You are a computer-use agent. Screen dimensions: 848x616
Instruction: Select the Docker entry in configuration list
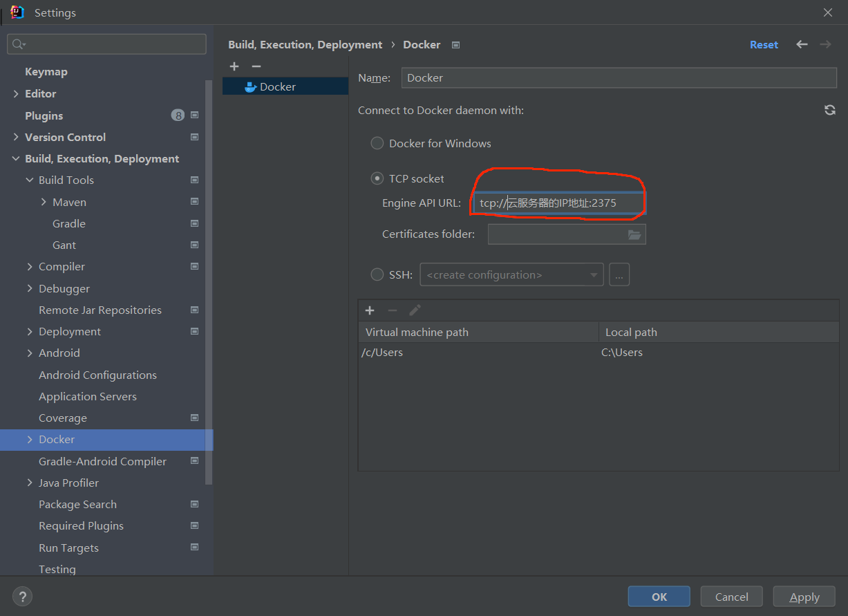pyautogui.click(x=285, y=86)
